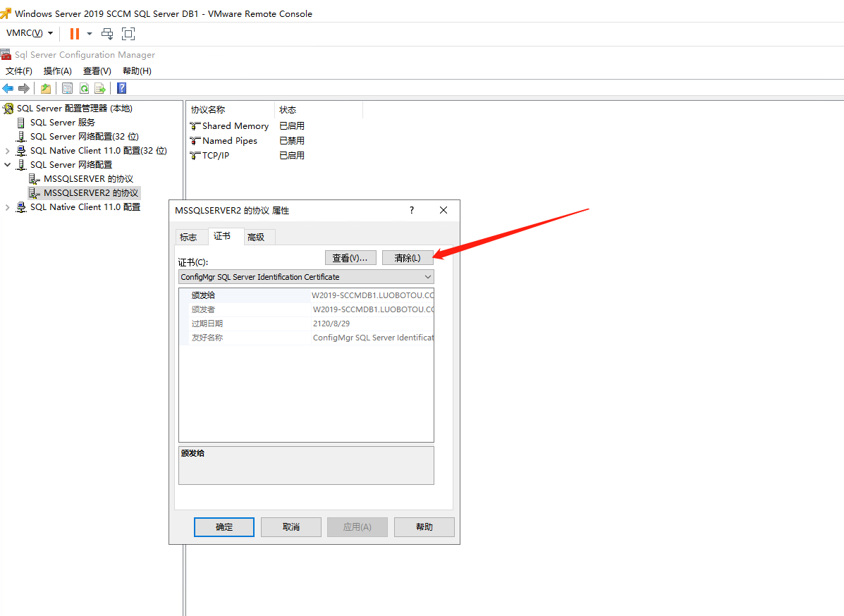Collapse the SQL Server 网络配置 node
This screenshot has width=844, height=616.
8,165
